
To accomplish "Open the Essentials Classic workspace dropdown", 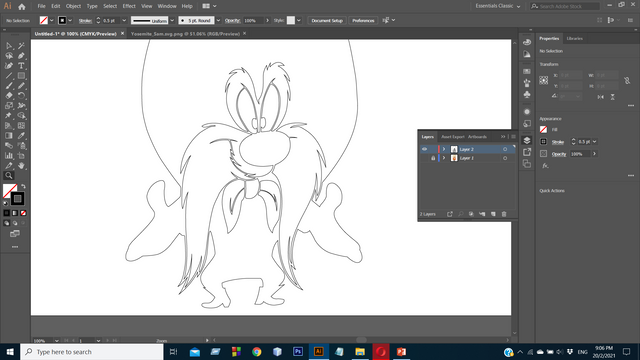I will tap(498, 6).
